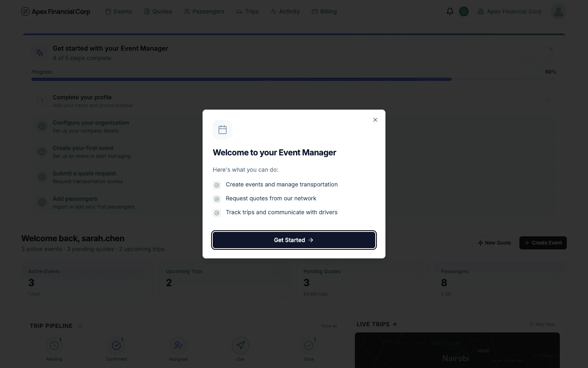588x368 pixels.
Task: Select the Pending clock icon in Trip Pipeline
Action: click(x=54, y=346)
